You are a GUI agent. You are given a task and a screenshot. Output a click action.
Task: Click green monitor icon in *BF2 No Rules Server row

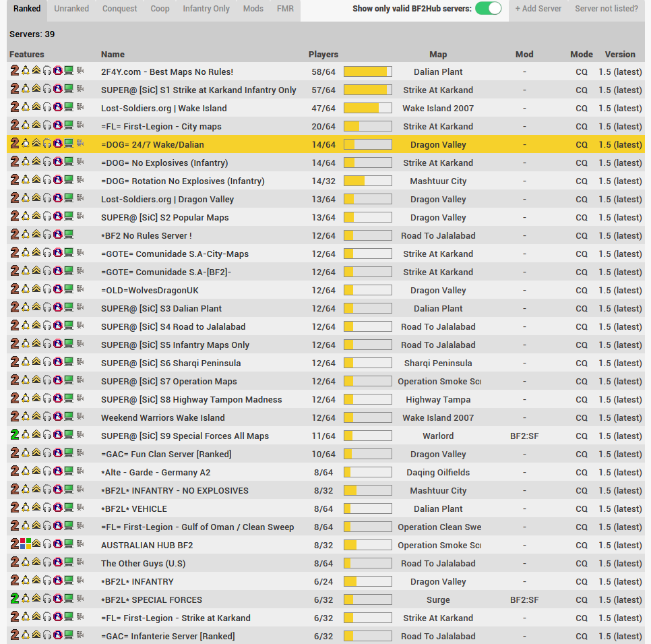tap(69, 235)
